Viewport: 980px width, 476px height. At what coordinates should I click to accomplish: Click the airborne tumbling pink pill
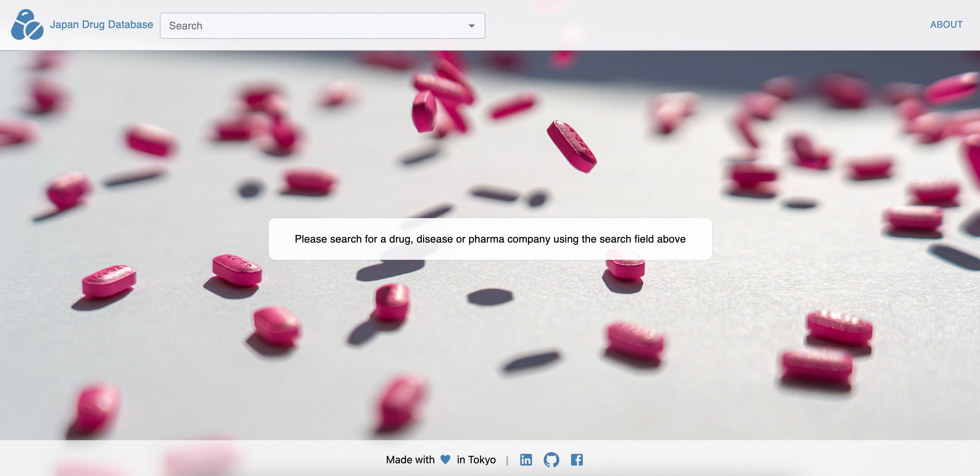(571, 147)
